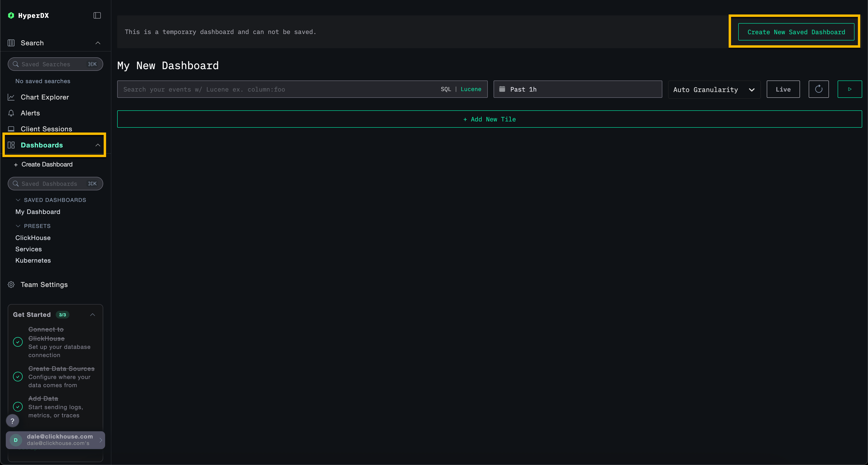This screenshot has width=868, height=465.
Task: Open Client Sessions via its monitor icon
Action: [11, 129]
